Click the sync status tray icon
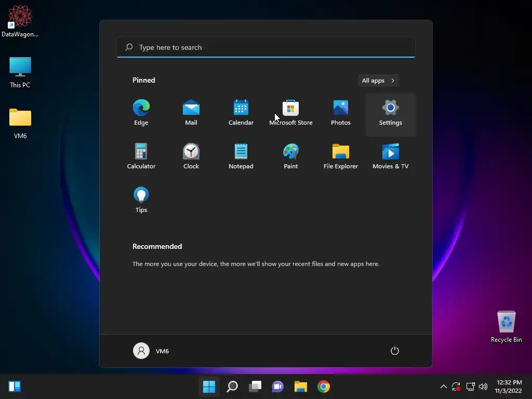532x399 pixels. click(456, 387)
